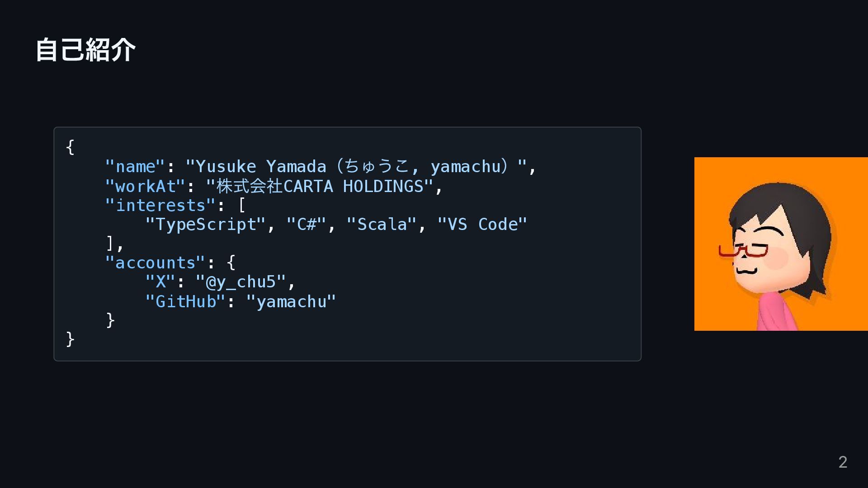The image size is (868, 488).
Task: Select the "GitHub" account key
Action: click(x=185, y=301)
